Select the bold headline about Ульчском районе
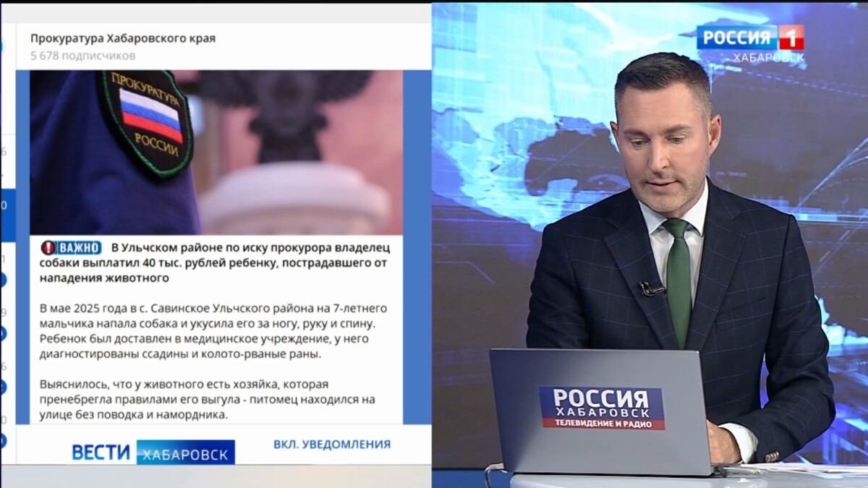 click(214, 262)
